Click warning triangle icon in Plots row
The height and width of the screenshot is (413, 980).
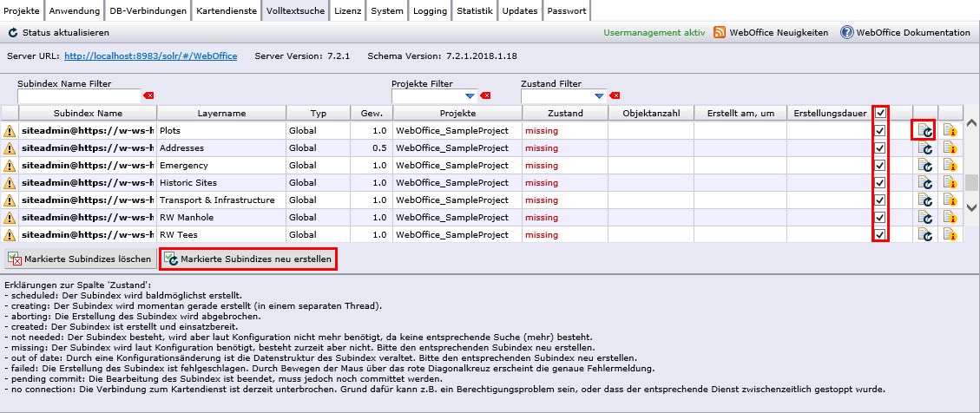click(x=10, y=131)
